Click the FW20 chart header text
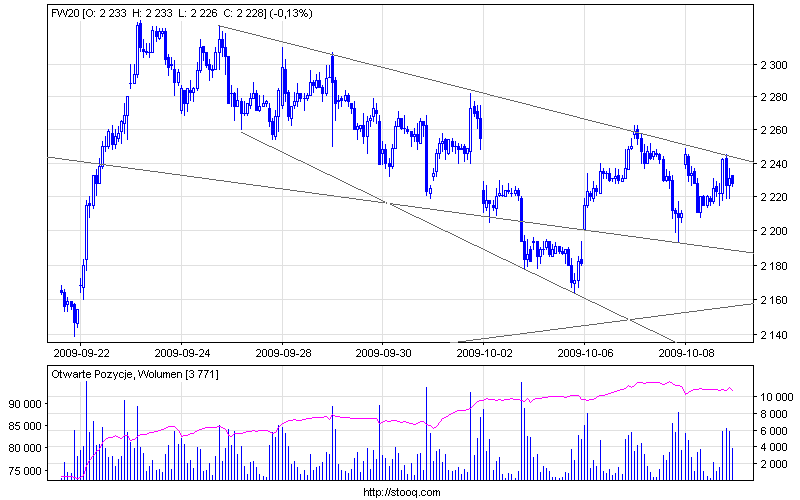Image resolution: width=800 pixels, height=500 pixels. click(182, 14)
